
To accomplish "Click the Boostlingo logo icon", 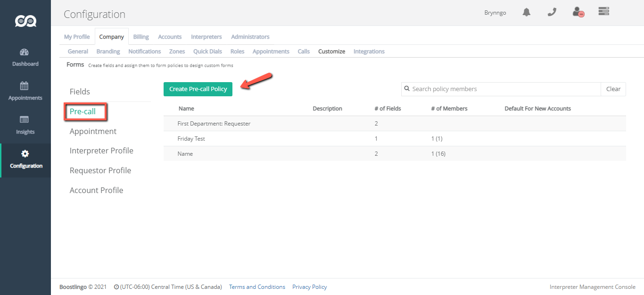I will [x=25, y=21].
